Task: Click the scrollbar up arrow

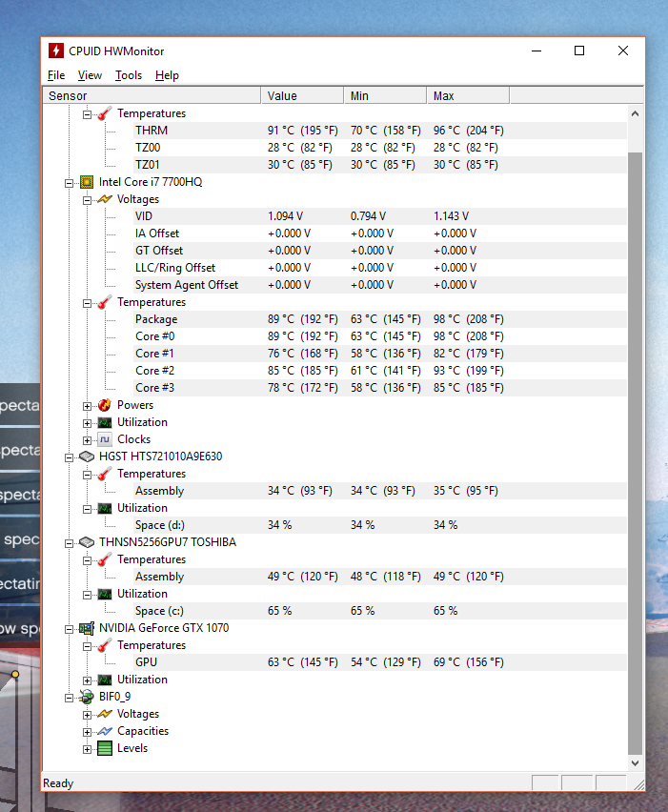Action: (x=635, y=113)
